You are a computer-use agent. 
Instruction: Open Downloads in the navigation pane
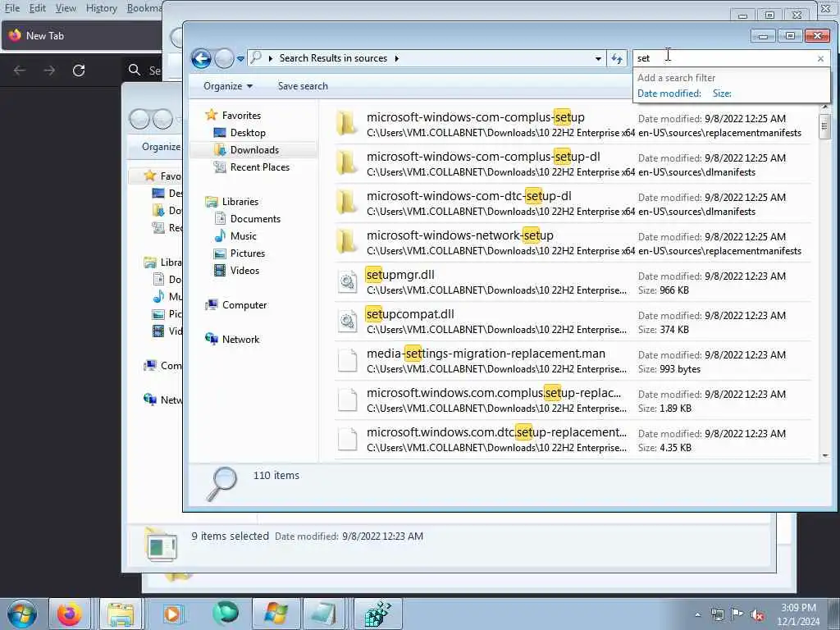point(254,150)
